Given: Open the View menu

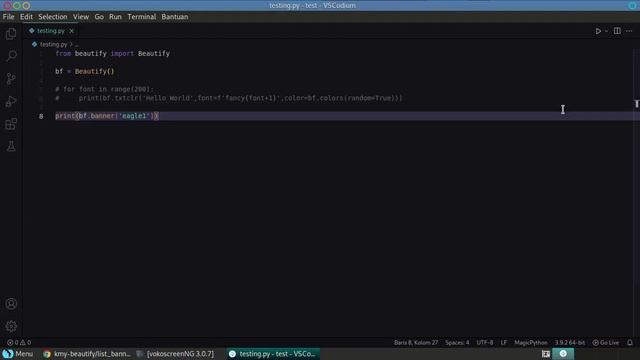Looking at the screenshot, I should (x=81, y=17).
